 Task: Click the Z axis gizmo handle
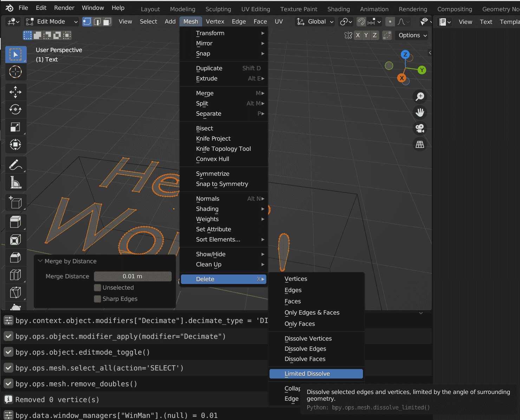[405, 54]
